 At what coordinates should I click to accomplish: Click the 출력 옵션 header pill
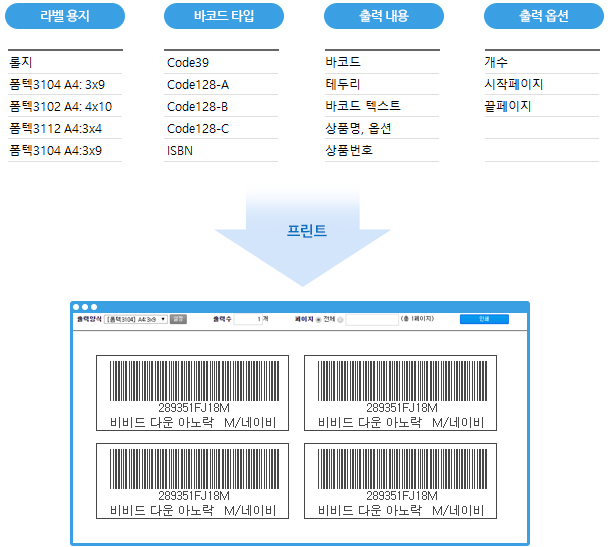[544, 16]
